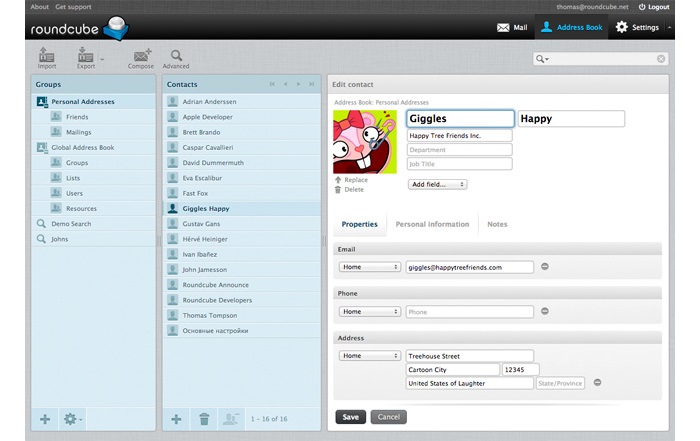Click the Export contacts icon

[x=86, y=56]
